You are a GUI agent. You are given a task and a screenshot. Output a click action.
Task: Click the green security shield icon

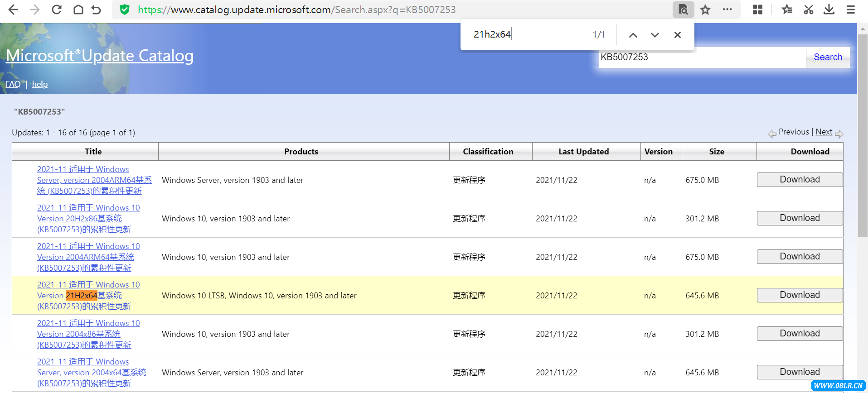click(x=125, y=10)
